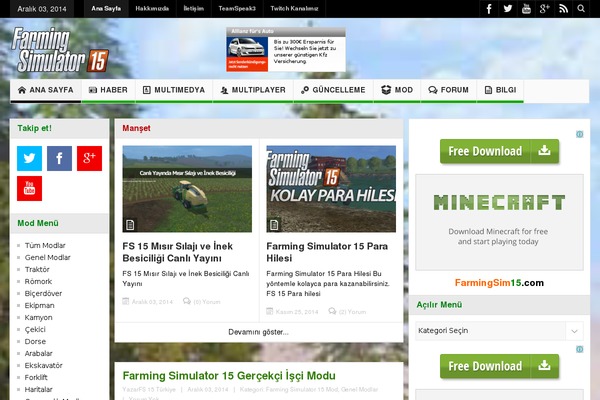Expand the Kategori Seçin dropdown
The height and width of the screenshot is (400, 600).
pyautogui.click(x=499, y=331)
